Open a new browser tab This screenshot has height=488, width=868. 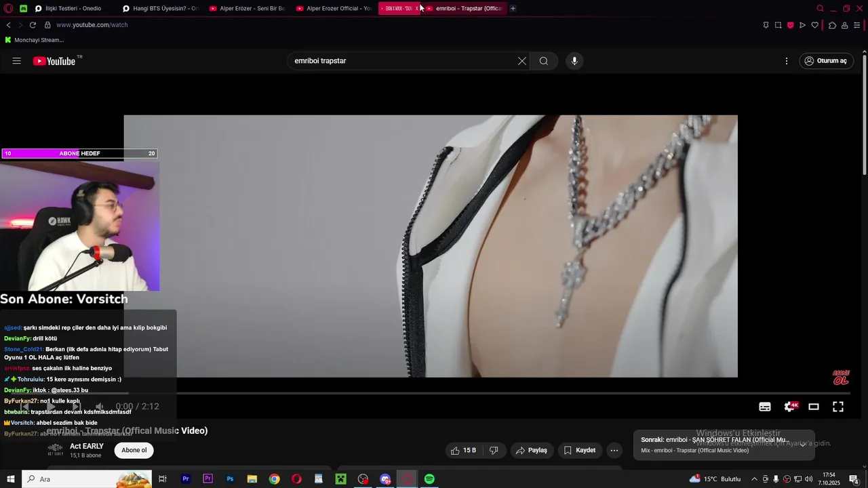[x=513, y=8]
